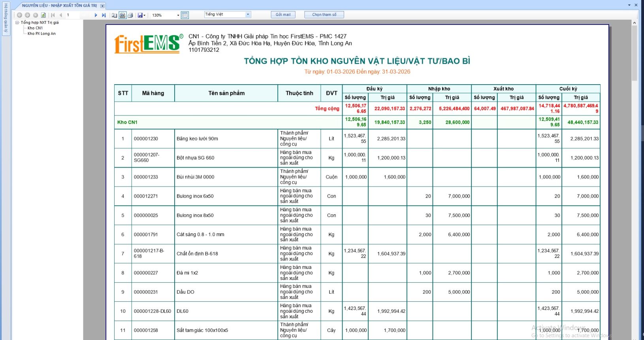Click product name Đá mi 1x2
This screenshot has height=340, width=644.
187,273
